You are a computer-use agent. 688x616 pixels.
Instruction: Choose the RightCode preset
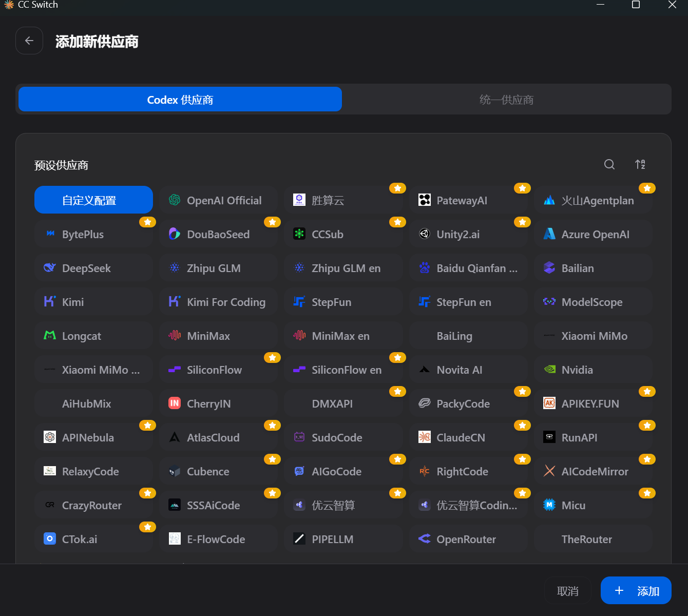pos(468,471)
